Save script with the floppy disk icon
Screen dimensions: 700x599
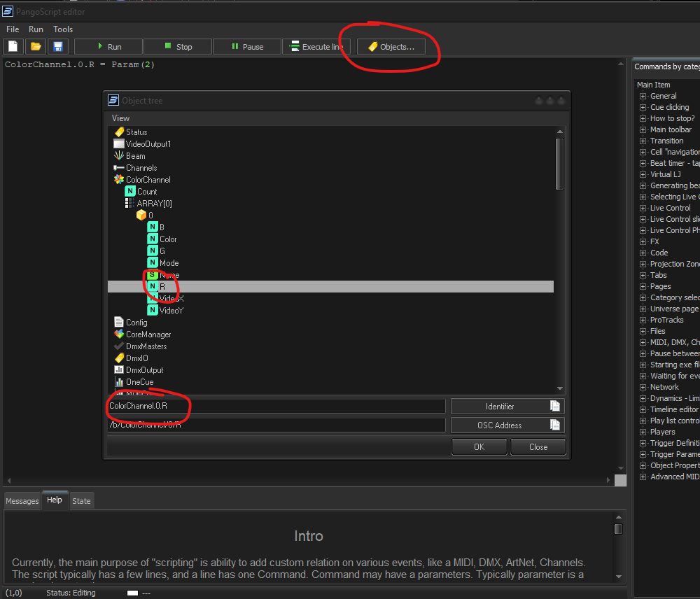(x=58, y=46)
